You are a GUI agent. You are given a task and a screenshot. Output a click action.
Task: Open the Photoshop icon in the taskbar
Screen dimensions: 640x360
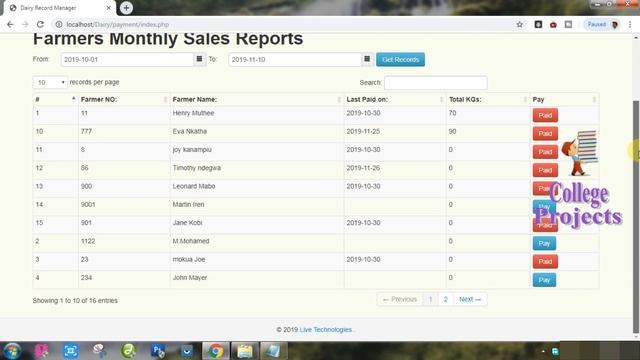point(158,351)
